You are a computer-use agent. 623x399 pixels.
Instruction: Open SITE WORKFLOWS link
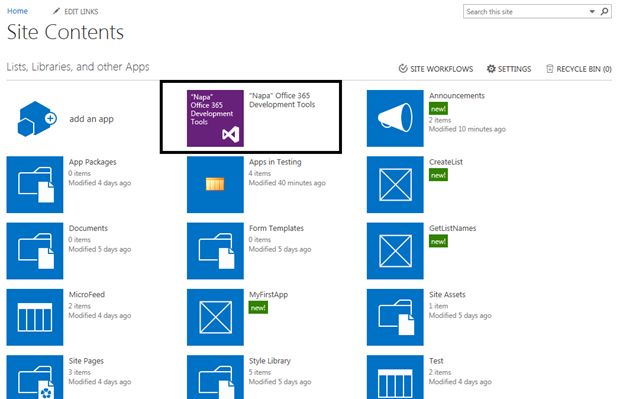[x=441, y=69]
